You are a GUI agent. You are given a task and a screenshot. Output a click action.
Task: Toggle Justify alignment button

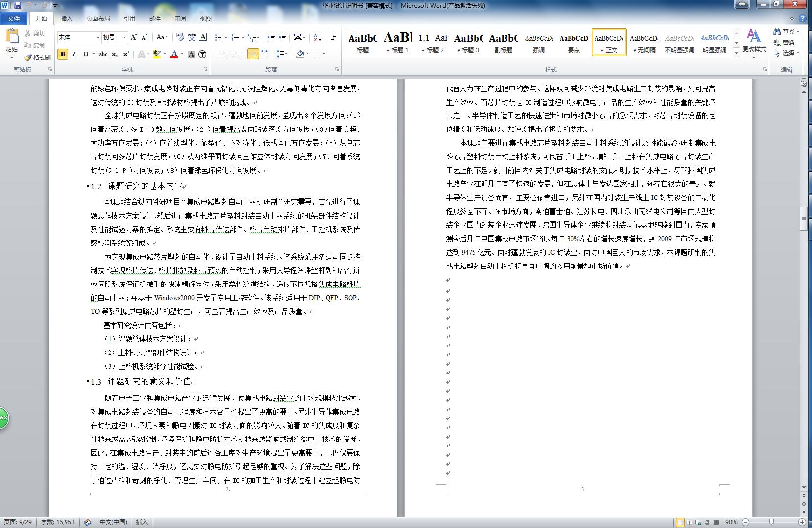tap(253, 54)
